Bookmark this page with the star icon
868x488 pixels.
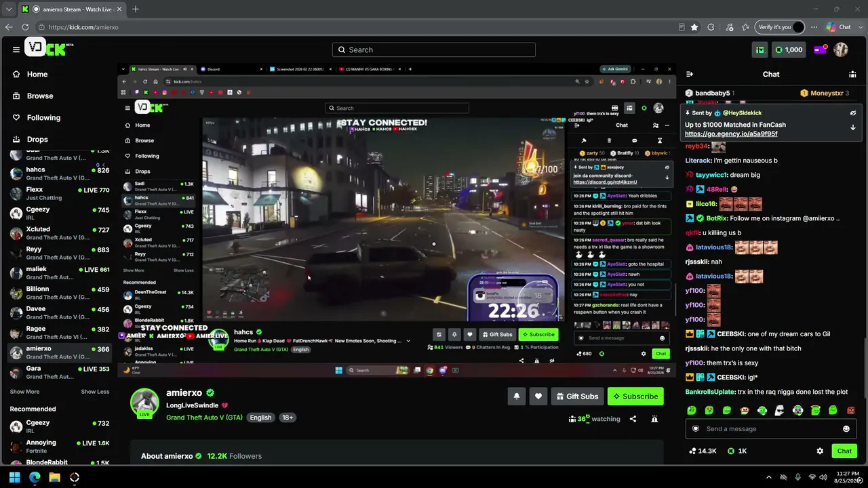pyautogui.click(x=694, y=27)
